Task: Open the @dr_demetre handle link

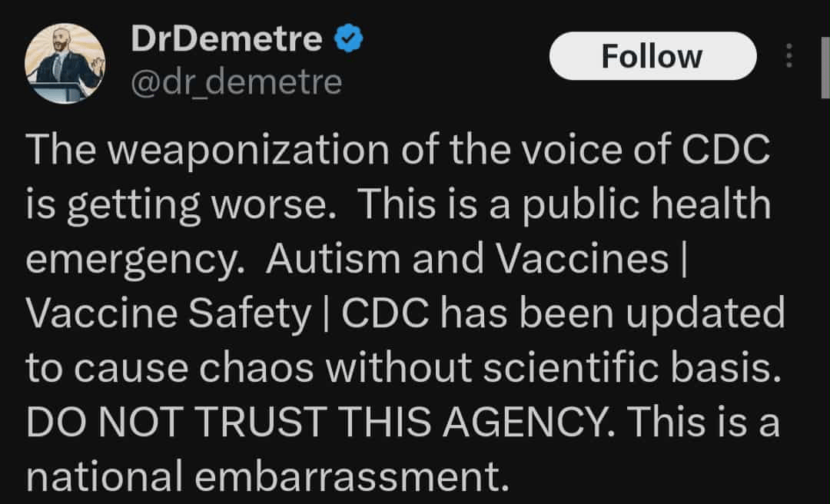Action: 237,81
